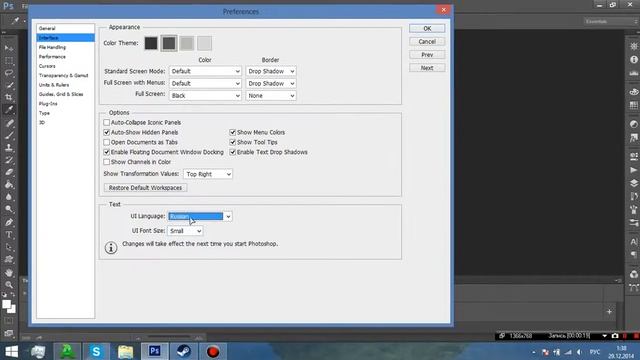Click the language indicator in system tray
The height and width of the screenshot is (360, 640).
(x=595, y=352)
